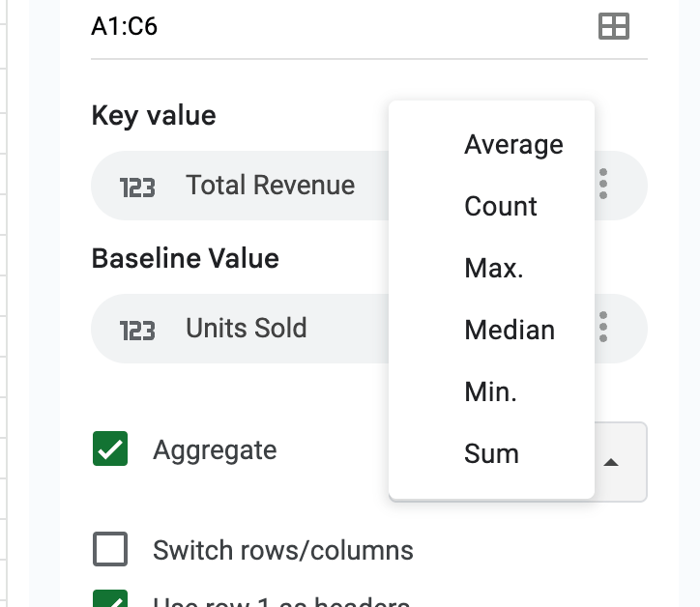Open the Units Sold baseline value field
The height and width of the screenshot is (607, 700).
click(247, 329)
